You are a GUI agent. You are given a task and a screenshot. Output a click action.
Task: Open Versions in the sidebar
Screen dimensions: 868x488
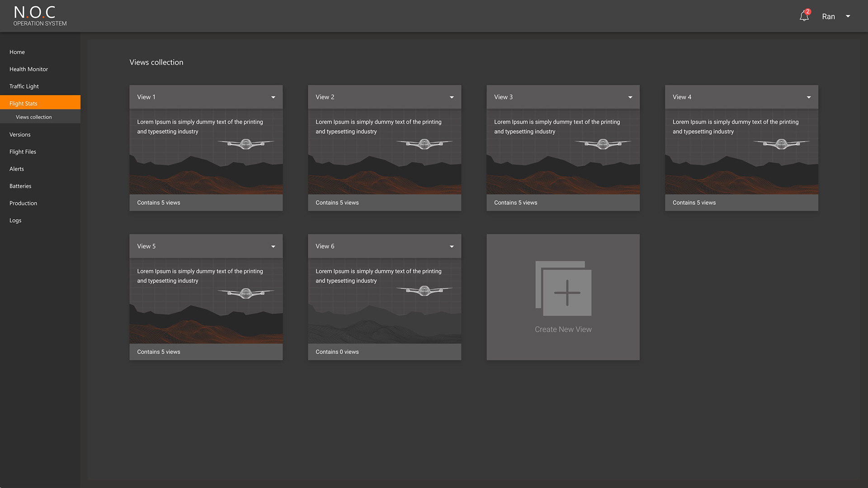[20, 135]
